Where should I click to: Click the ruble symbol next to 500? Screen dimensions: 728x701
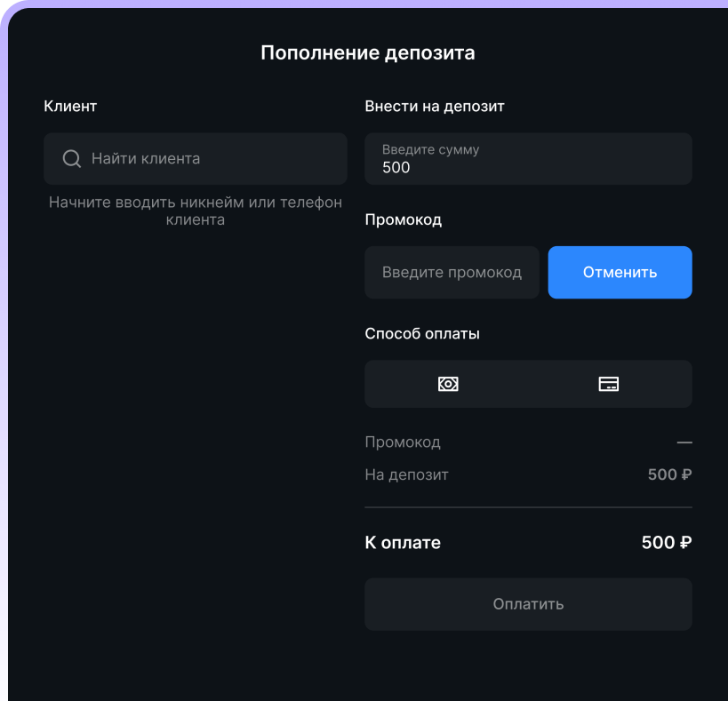(686, 474)
